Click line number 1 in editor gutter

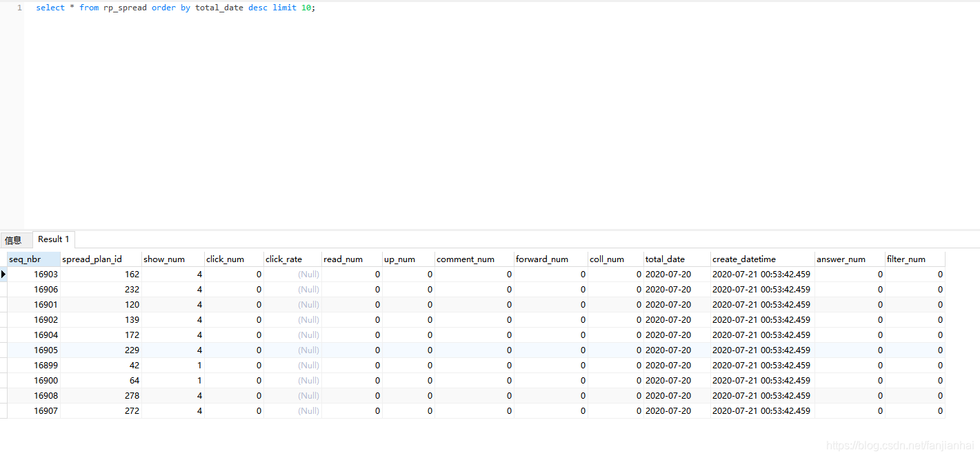[19, 8]
